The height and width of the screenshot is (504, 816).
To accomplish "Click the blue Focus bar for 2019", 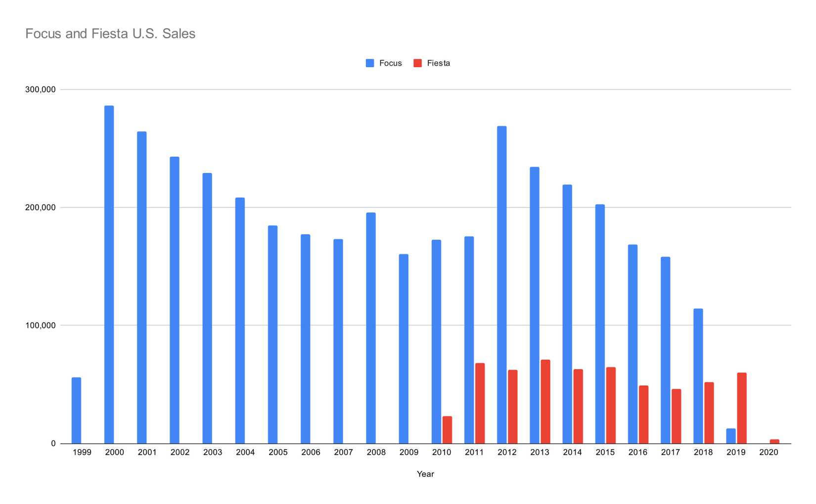I will (731, 436).
